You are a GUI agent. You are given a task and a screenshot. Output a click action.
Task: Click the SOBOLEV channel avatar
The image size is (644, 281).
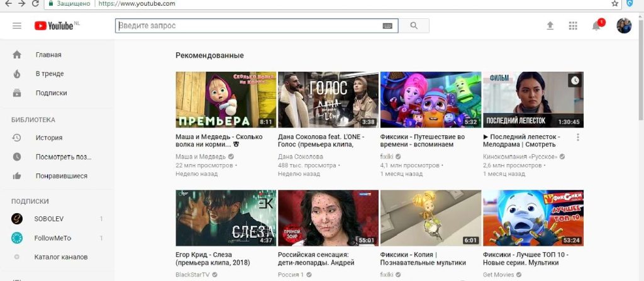17,219
